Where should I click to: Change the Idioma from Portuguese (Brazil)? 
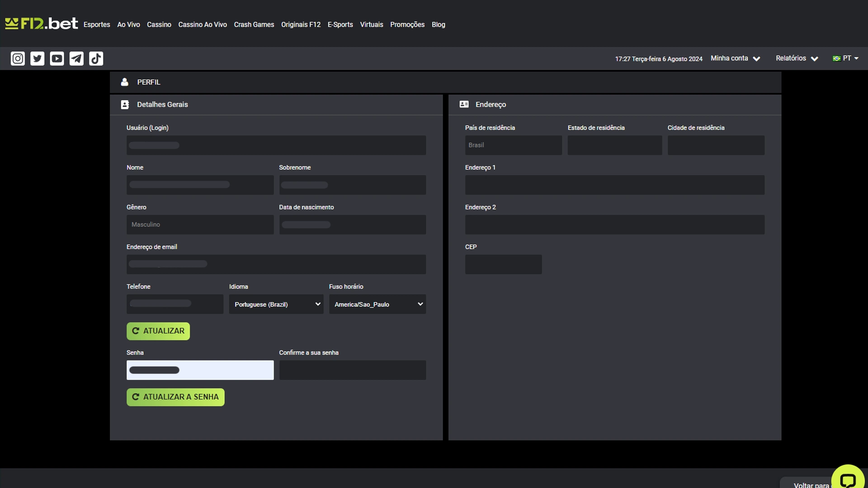point(276,304)
